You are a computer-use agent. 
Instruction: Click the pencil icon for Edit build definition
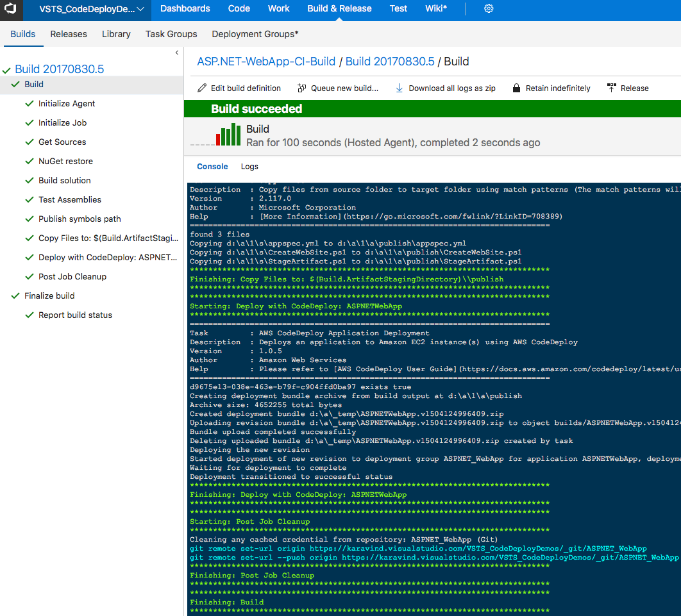[202, 88]
